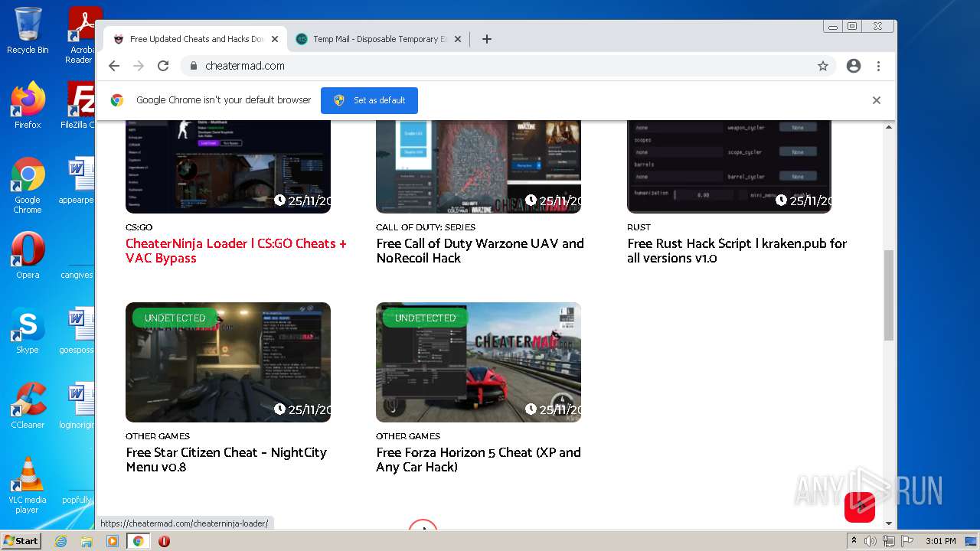Open Free Forza Horizon 5 Cheat link
The height and width of the screenshot is (551, 980).
tap(479, 460)
